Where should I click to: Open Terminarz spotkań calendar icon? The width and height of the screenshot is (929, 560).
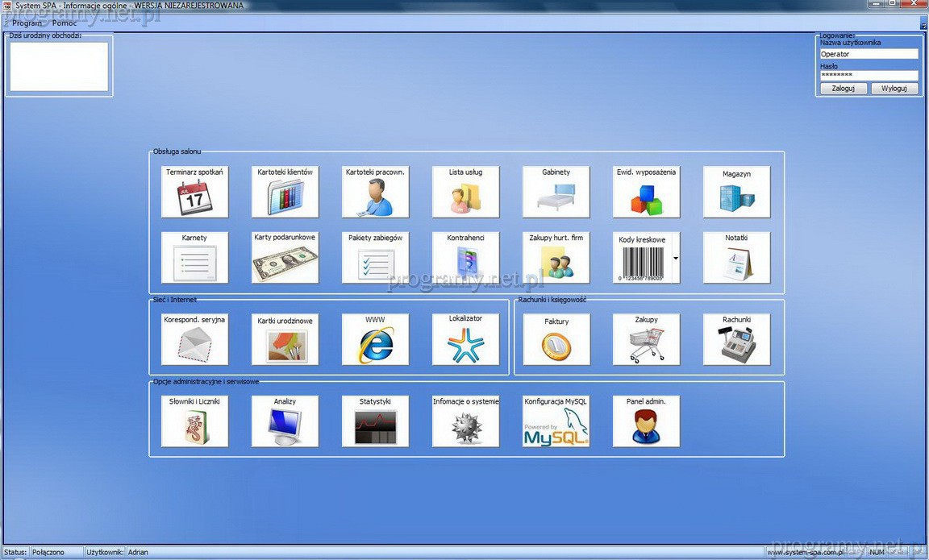pos(194,192)
